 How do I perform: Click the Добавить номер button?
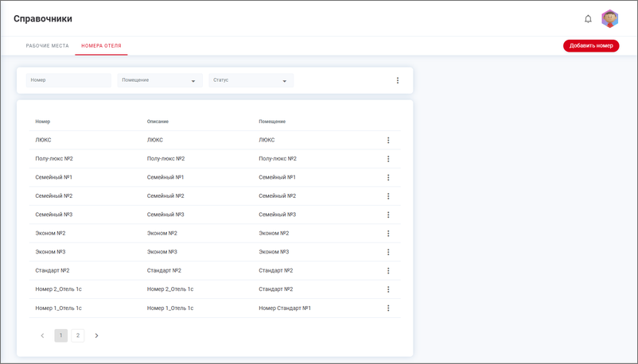(x=591, y=46)
